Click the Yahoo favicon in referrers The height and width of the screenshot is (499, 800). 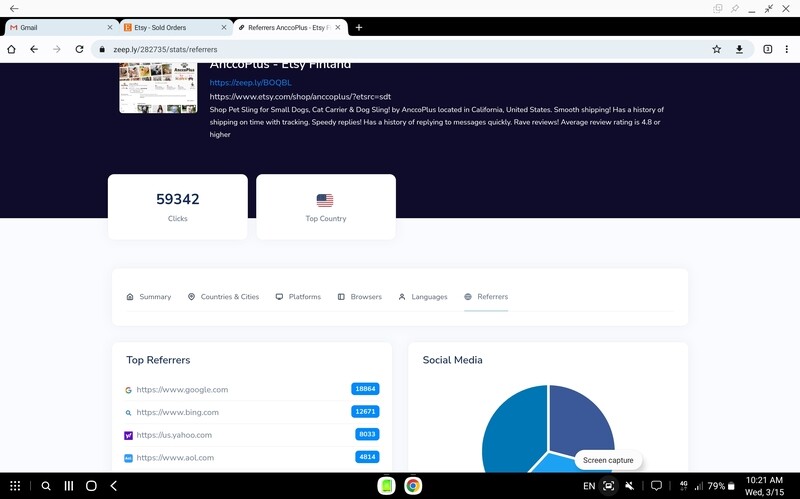[129, 435]
